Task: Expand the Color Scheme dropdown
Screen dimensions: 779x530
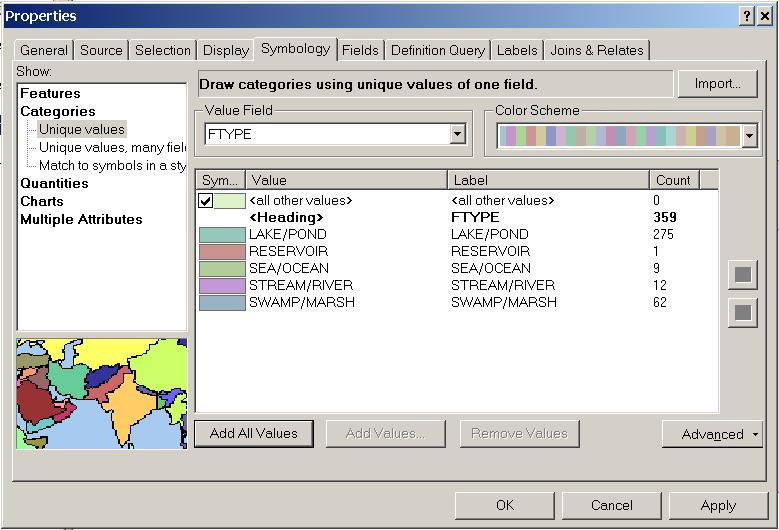Action: [749, 136]
